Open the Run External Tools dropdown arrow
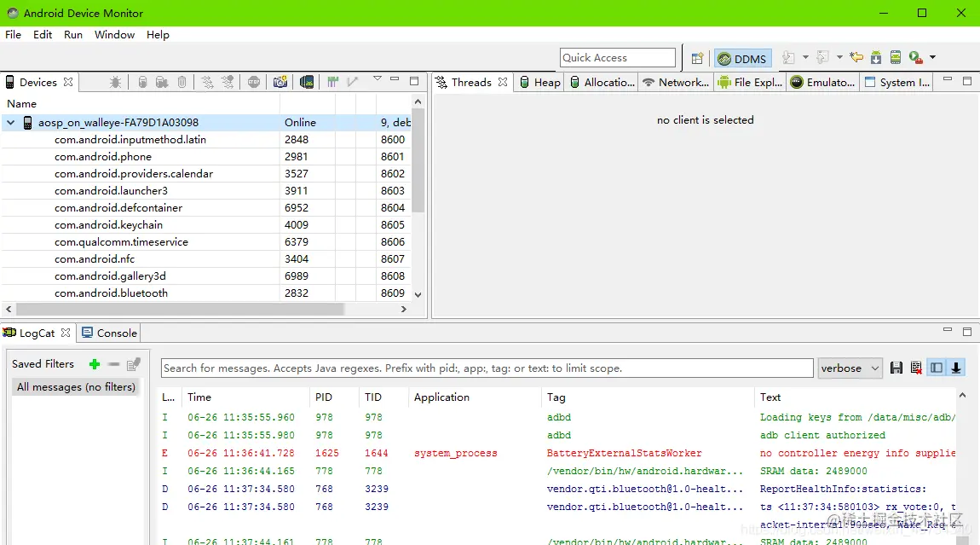 (932, 57)
